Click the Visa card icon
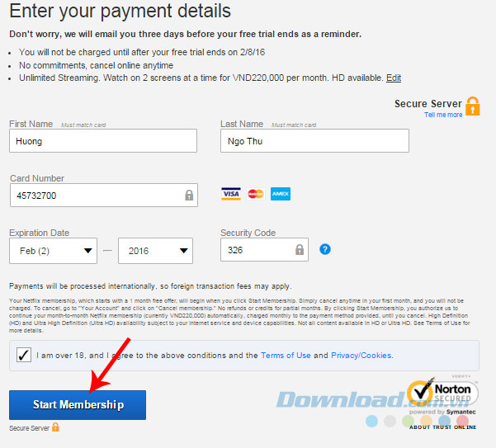Viewport: 496px width, 448px height. tap(230, 194)
